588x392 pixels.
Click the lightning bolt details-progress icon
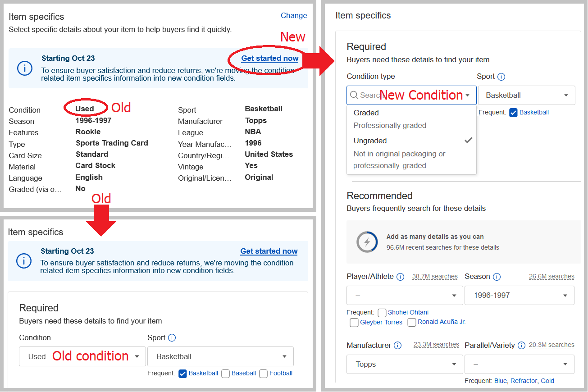(367, 242)
